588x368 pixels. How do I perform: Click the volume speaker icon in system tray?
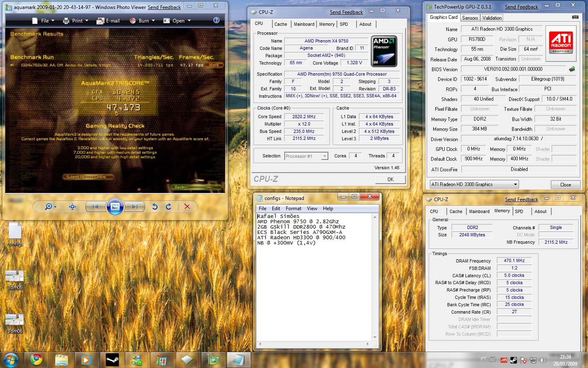point(543,360)
